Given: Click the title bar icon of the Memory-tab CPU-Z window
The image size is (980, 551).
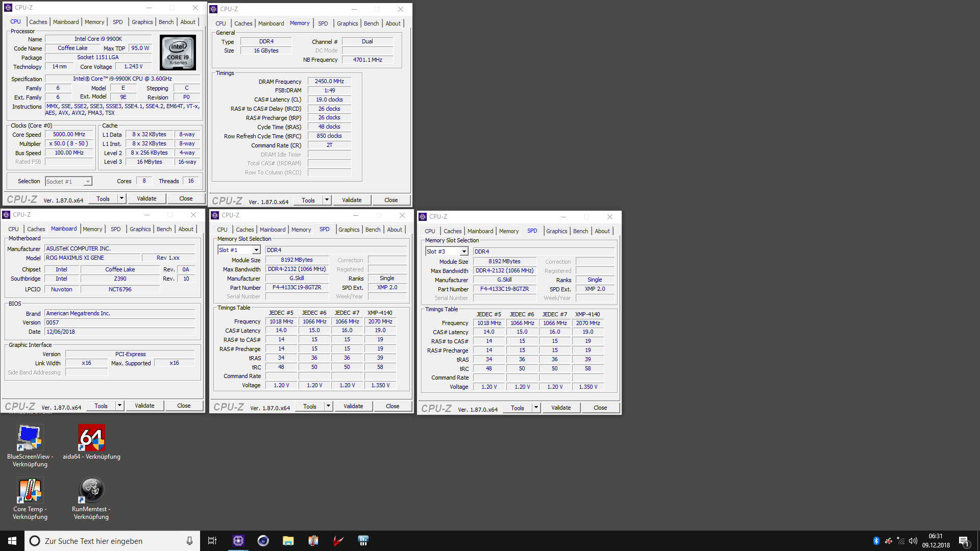Looking at the screenshot, I should pos(213,9).
